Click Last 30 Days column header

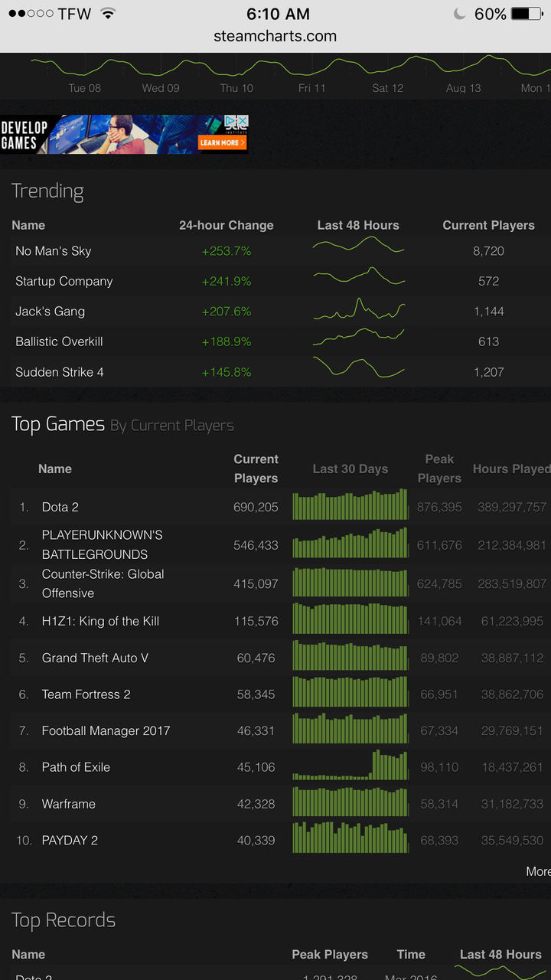(350, 469)
